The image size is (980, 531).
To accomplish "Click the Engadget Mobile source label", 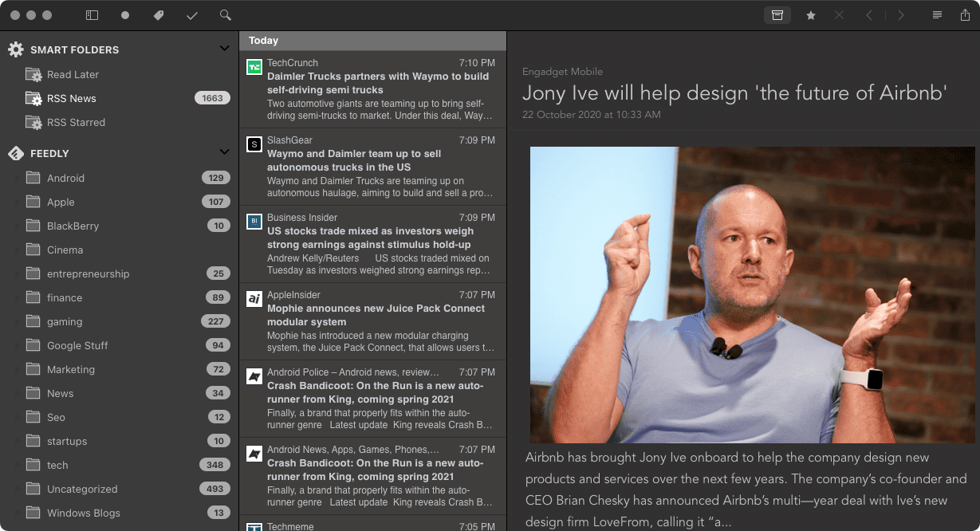I will (562, 72).
